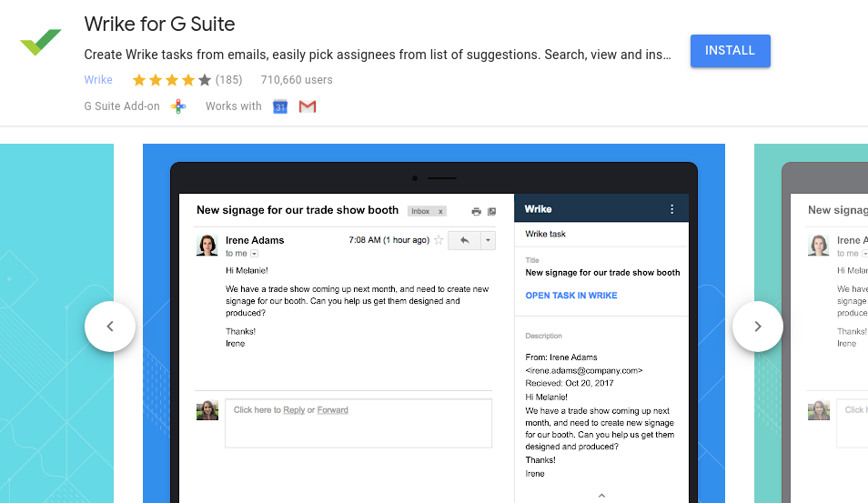Click the print icon in the email header

click(476, 211)
